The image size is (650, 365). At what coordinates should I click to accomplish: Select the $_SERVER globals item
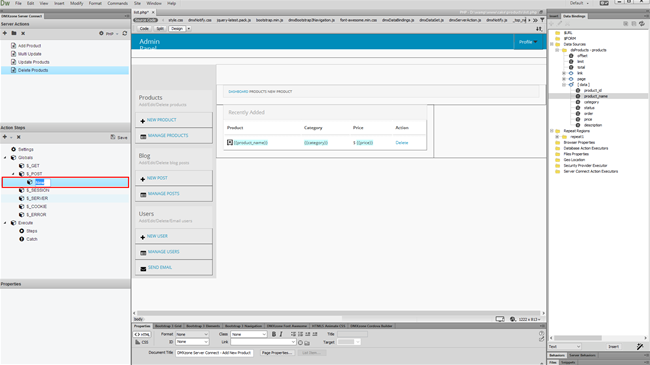pyautogui.click(x=37, y=198)
